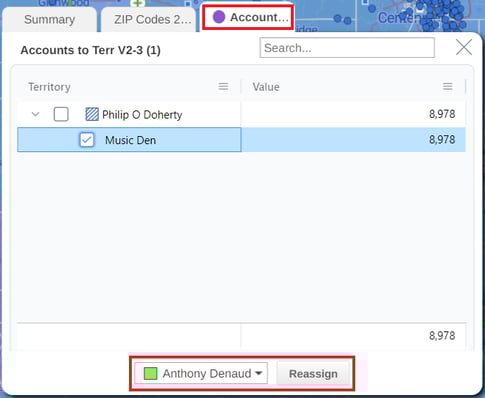Screen dimensions: 485x398
Task: Click the purple circle on Account tab
Action: (219, 17)
